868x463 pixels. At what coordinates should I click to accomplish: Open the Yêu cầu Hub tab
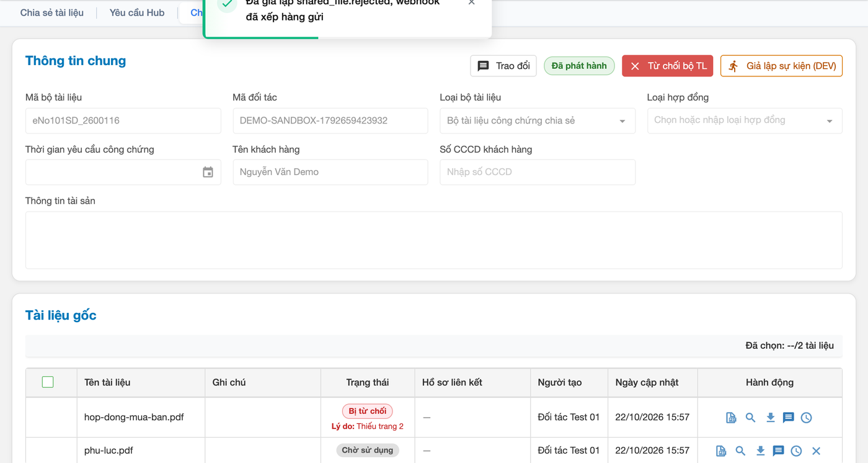[x=137, y=12]
